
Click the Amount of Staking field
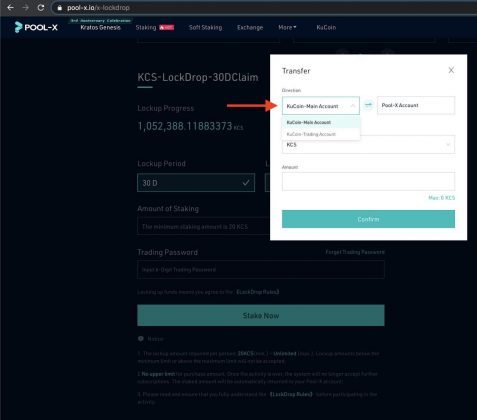pos(204,227)
